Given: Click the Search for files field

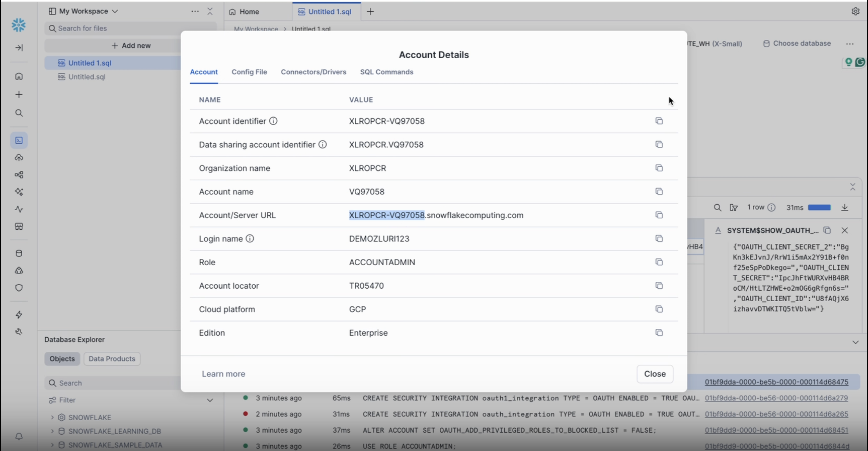Looking at the screenshot, I should click(114, 28).
